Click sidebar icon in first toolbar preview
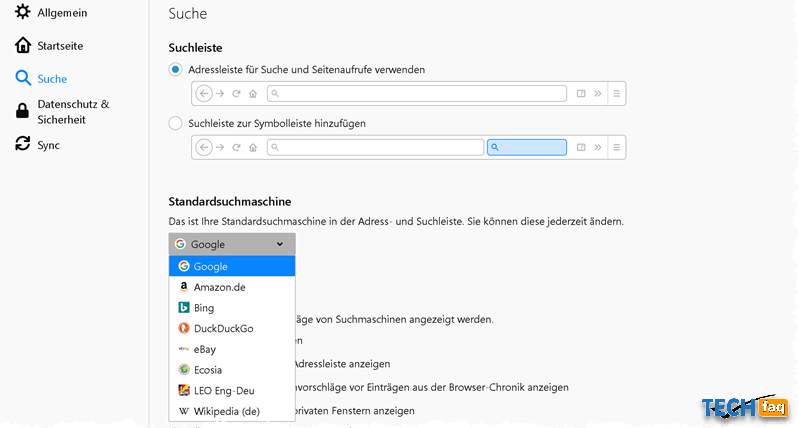The height and width of the screenshot is (428, 799). click(581, 93)
